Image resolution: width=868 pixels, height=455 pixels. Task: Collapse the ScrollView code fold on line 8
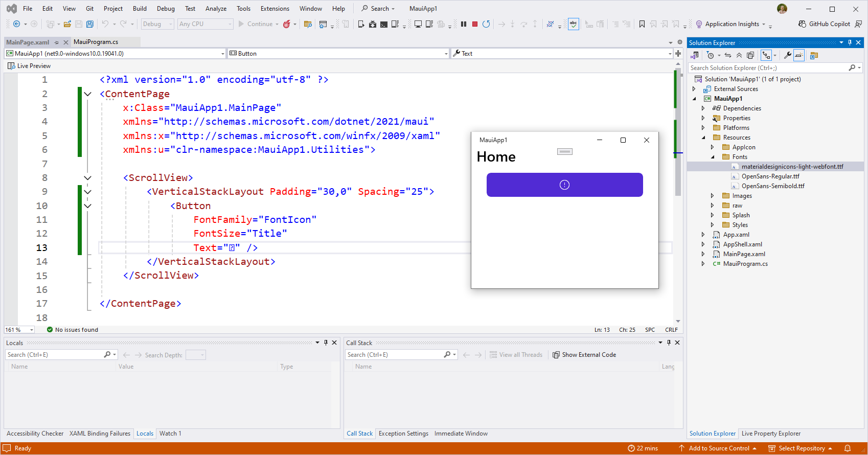(87, 178)
